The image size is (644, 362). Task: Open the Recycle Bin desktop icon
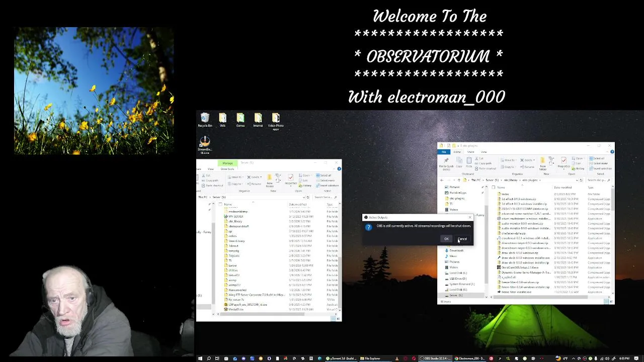(205, 120)
